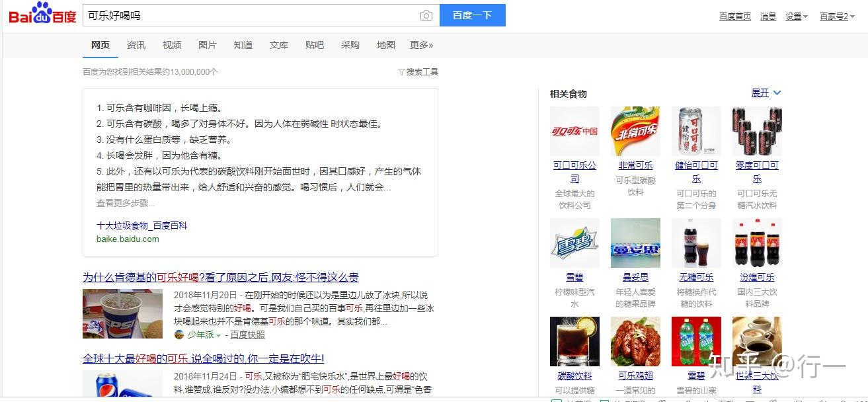This screenshot has height=402, width=868.
Task: Open the Pepsi can result image
Action: [x=122, y=385]
